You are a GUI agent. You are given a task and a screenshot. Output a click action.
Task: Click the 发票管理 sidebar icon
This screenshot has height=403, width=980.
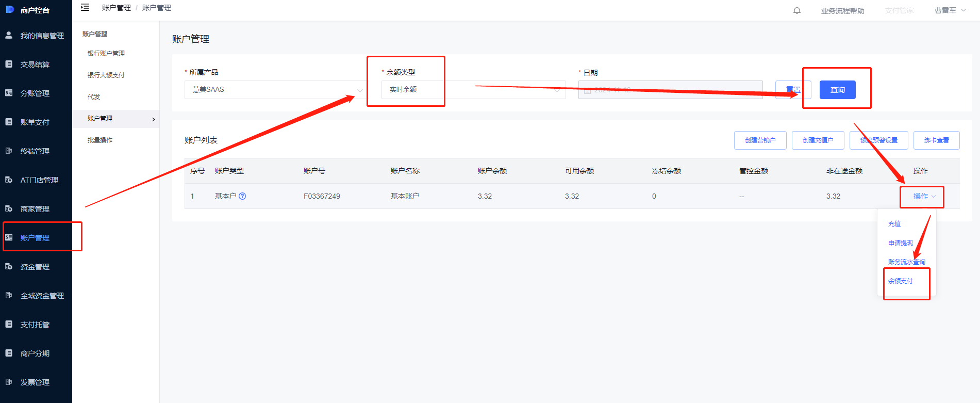coord(9,382)
